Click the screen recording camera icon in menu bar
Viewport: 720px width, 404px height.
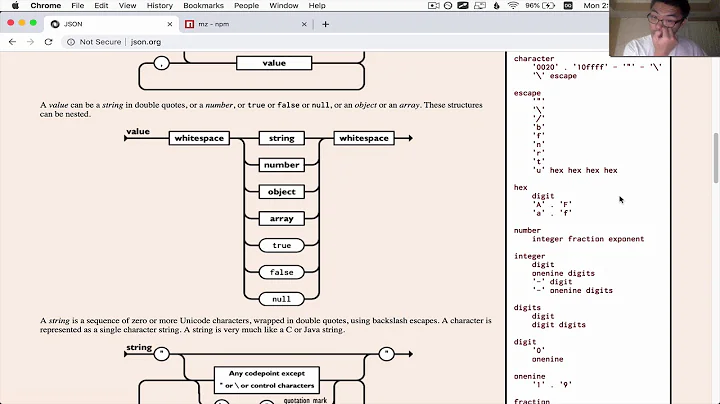(x=433, y=6)
